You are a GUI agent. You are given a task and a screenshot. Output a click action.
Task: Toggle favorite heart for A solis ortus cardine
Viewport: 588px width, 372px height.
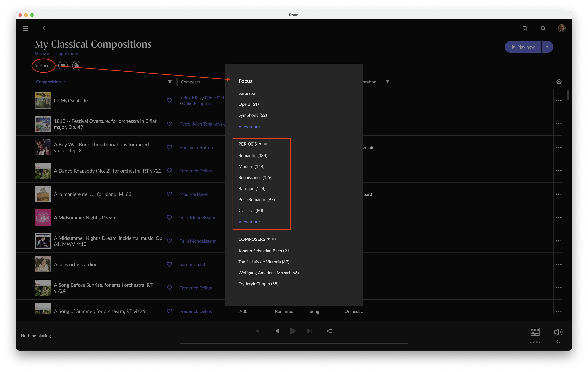169,264
